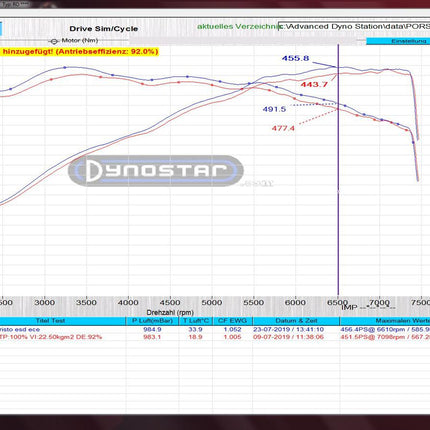
Task: Click the Datum & Zeit column header
Action: (296, 321)
